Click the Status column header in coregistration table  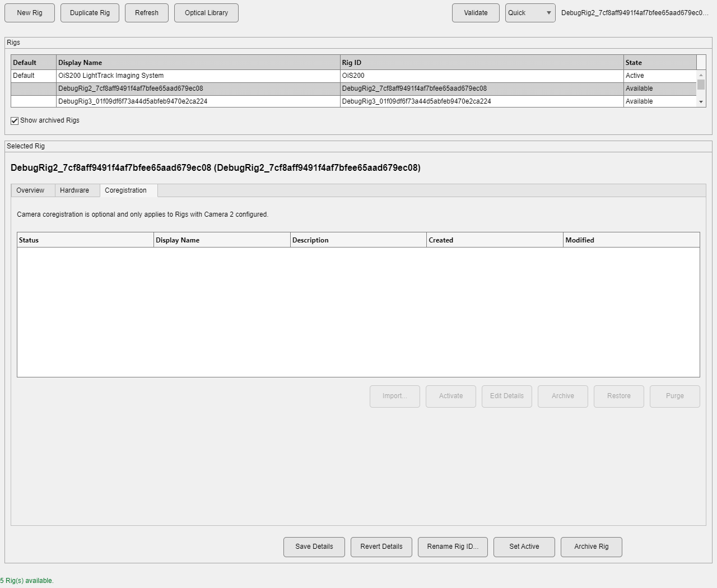pos(85,240)
